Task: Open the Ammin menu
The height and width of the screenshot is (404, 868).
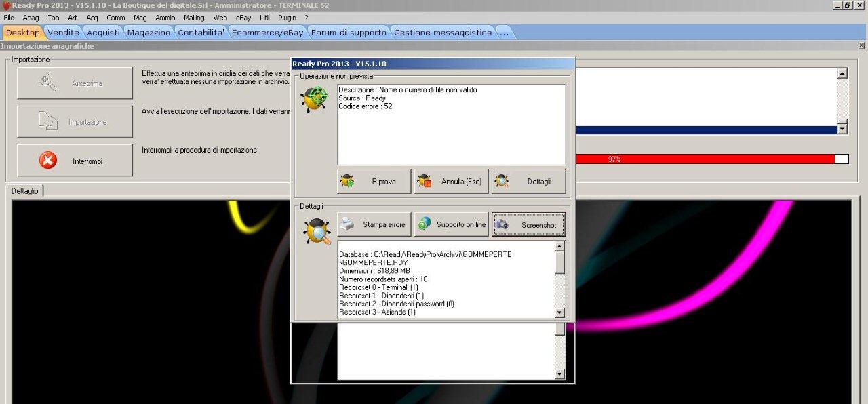Action: point(165,18)
